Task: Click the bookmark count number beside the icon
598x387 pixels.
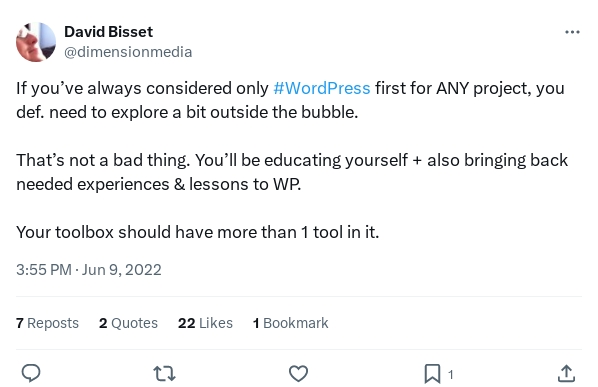Action: tap(450, 375)
